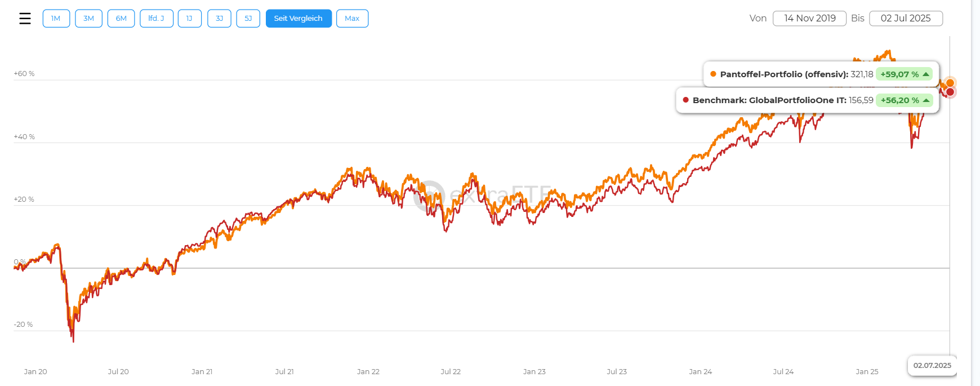Screen dimensions: 980x386
Task: Open the Von start date field
Action: pos(809,19)
